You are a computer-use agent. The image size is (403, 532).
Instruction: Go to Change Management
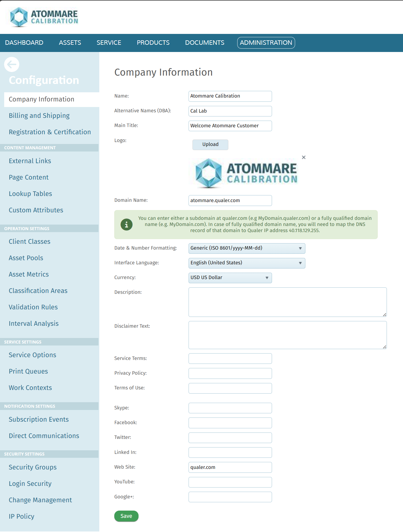point(40,500)
